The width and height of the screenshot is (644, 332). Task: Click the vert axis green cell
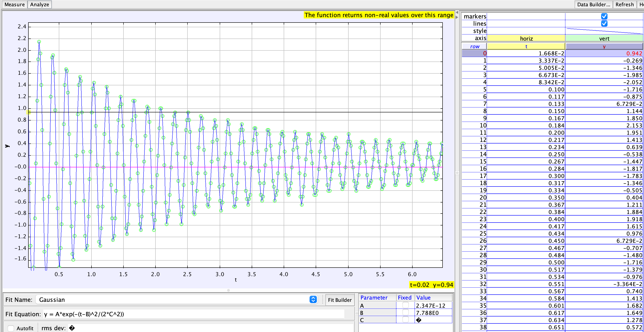click(x=604, y=38)
